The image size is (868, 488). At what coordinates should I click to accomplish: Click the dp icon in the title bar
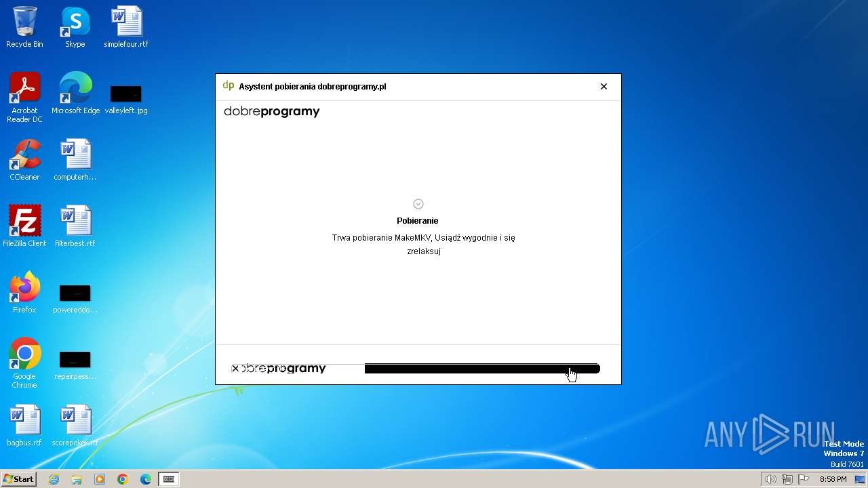[229, 86]
